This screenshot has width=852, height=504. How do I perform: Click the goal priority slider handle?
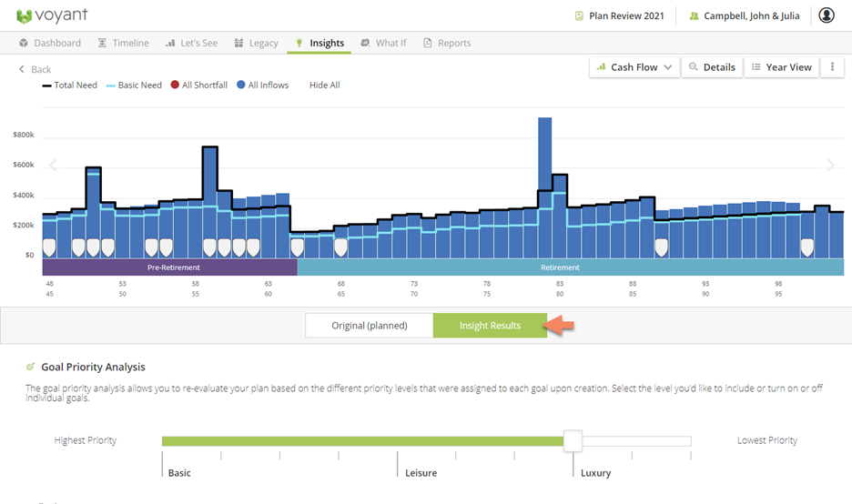point(573,441)
